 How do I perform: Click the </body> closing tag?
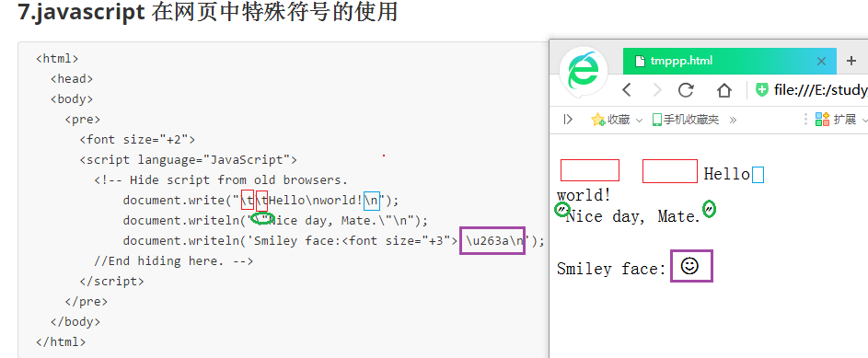[x=75, y=321]
